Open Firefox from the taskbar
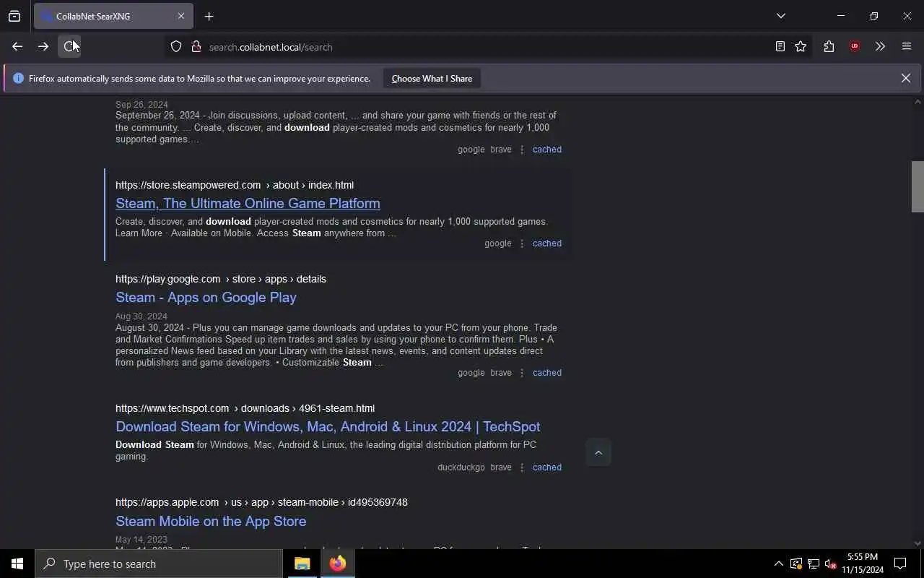The image size is (924, 578). click(337, 564)
